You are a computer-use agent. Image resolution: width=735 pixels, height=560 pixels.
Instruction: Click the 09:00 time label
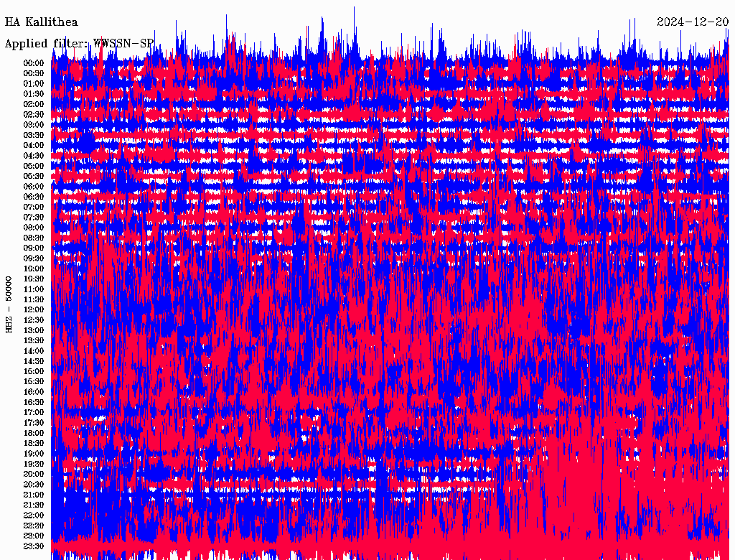(34, 248)
